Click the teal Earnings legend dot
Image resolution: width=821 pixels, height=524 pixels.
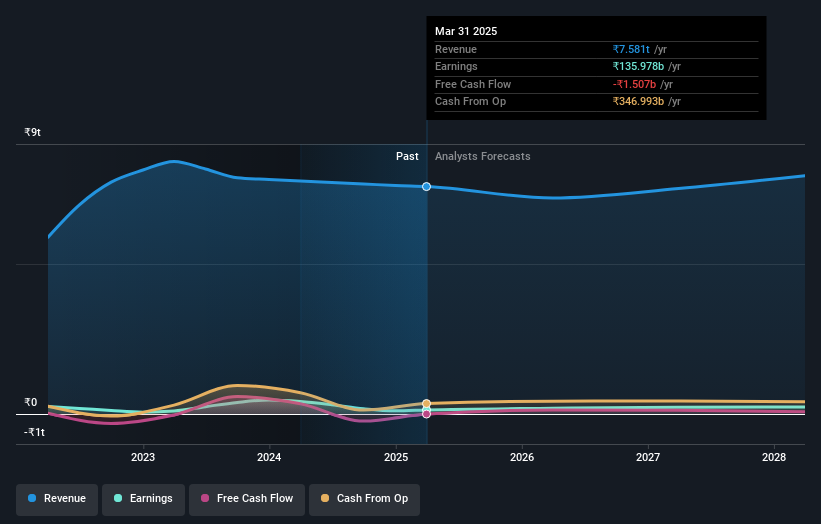pos(118,498)
